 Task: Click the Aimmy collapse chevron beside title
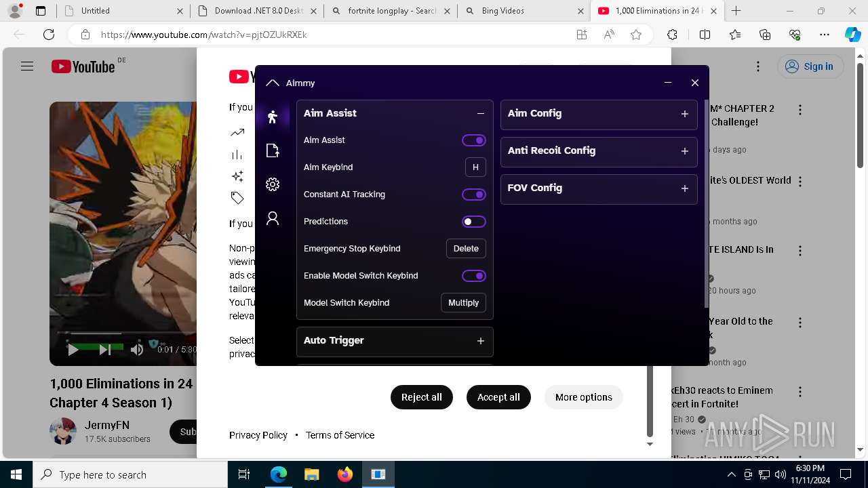point(273,83)
